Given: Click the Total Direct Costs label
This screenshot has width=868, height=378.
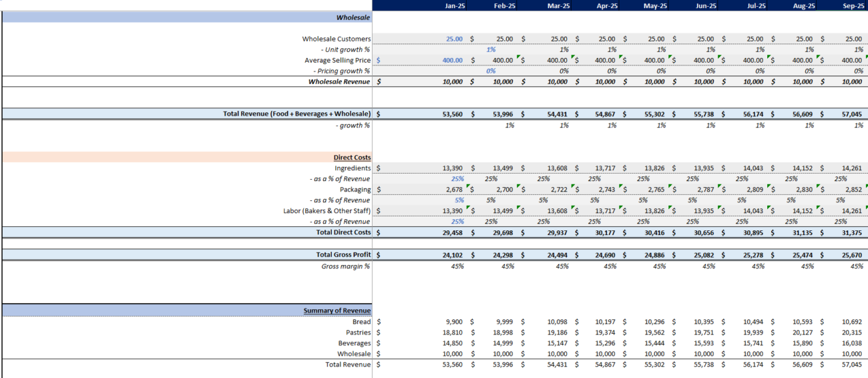Looking at the screenshot, I should [343, 232].
